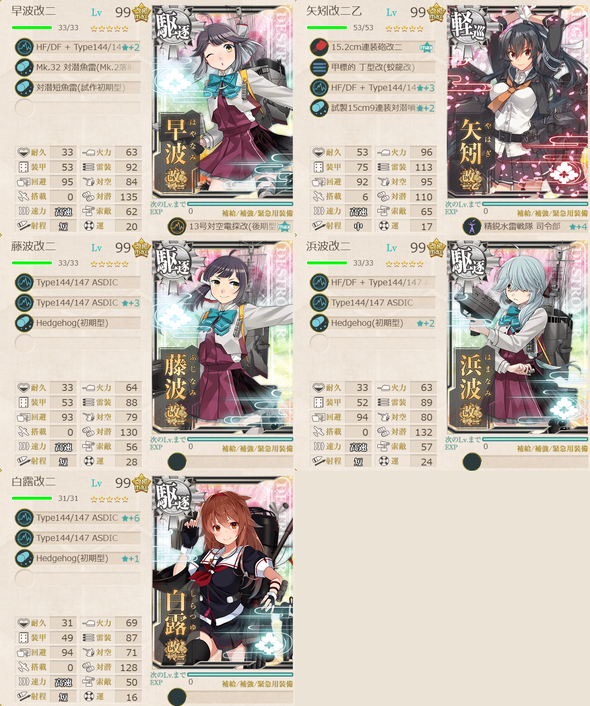590x706 pixels.
Task: Open 補給/補強/緊急用装備 on 矢矧's card
Action: [552, 213]
